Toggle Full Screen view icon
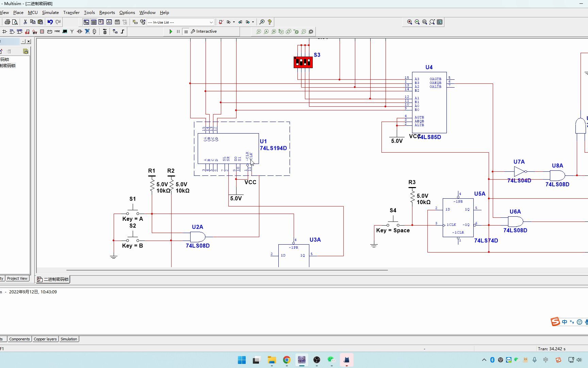 440,22
